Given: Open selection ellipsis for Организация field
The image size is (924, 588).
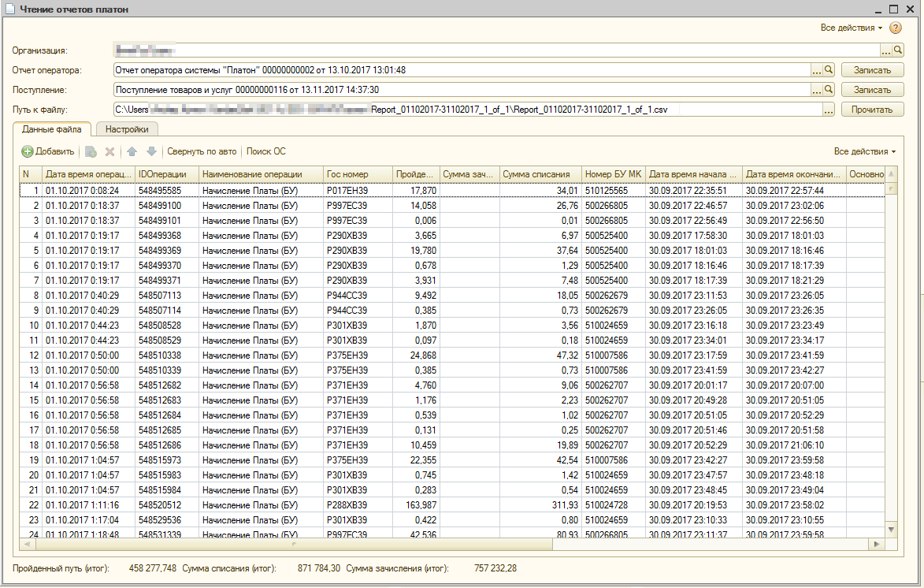Looking at the screenshot, I should coord(885,50).
